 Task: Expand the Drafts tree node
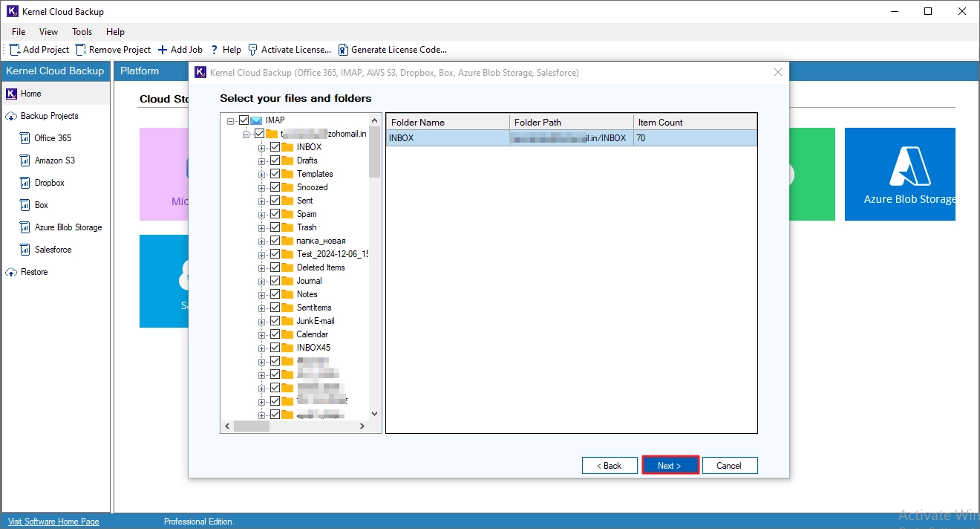point(261,161)
